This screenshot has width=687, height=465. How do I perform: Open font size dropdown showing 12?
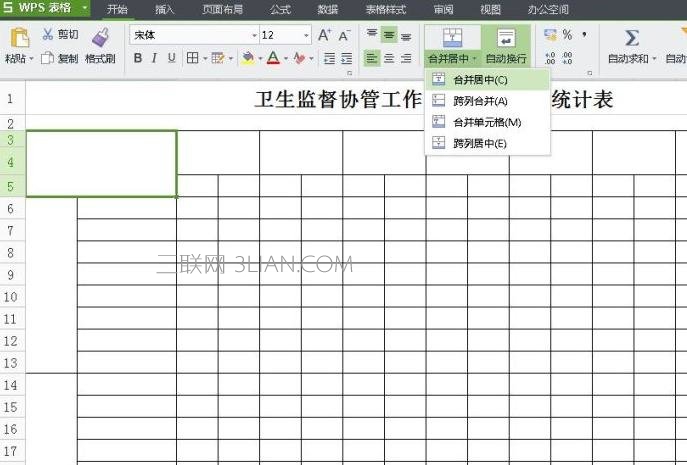tap(306, 35)
